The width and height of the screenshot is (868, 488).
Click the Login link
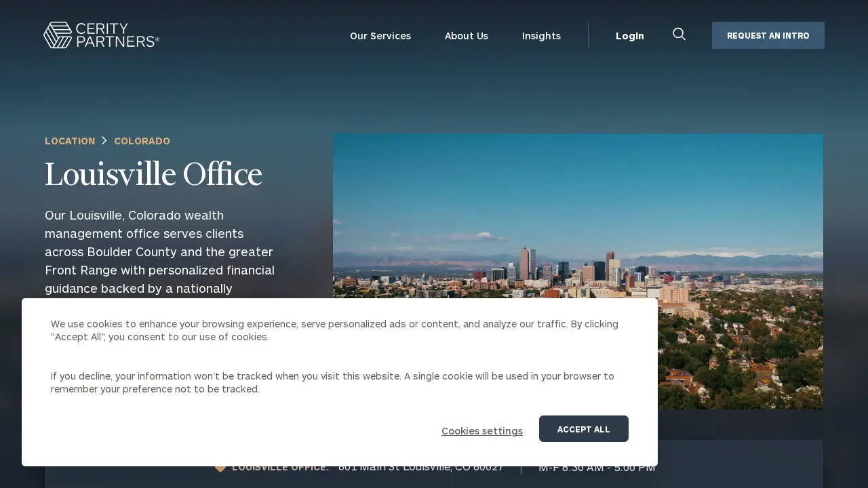[x=630, y=36]
